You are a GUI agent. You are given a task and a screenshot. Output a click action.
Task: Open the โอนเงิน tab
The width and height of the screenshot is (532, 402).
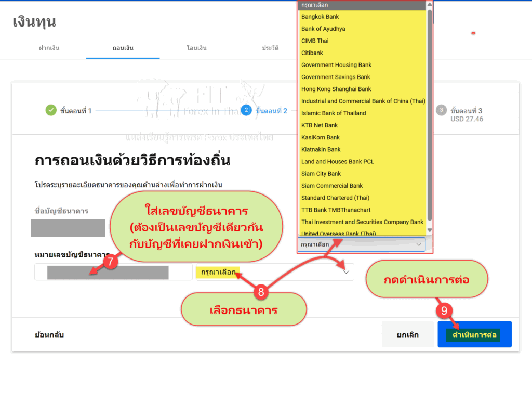196,48
